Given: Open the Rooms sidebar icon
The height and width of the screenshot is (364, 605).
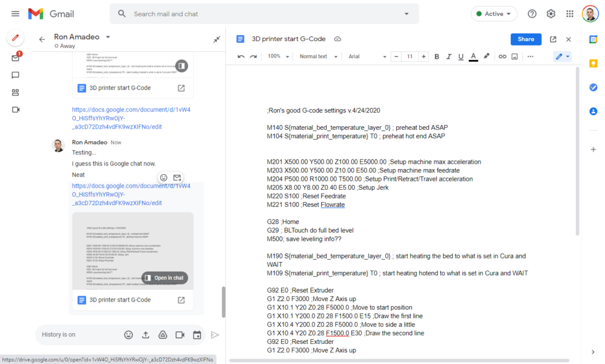Looking at the screenshot, I should point(15,93).
